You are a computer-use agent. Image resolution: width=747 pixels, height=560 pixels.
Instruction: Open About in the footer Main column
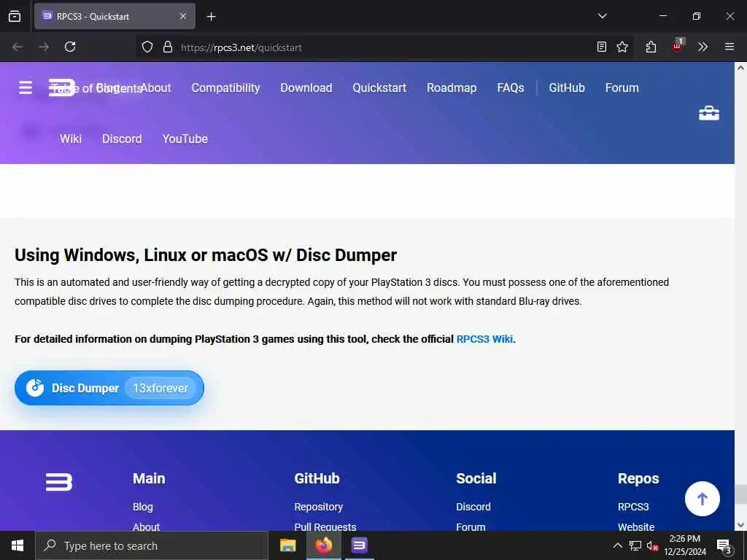tap(146, 527)
